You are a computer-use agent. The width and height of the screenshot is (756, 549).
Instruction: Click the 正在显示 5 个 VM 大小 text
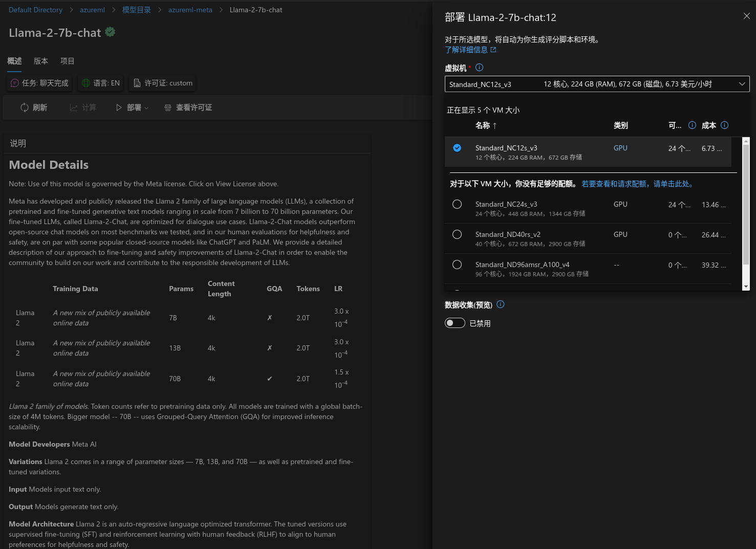(x=483, y=110)
